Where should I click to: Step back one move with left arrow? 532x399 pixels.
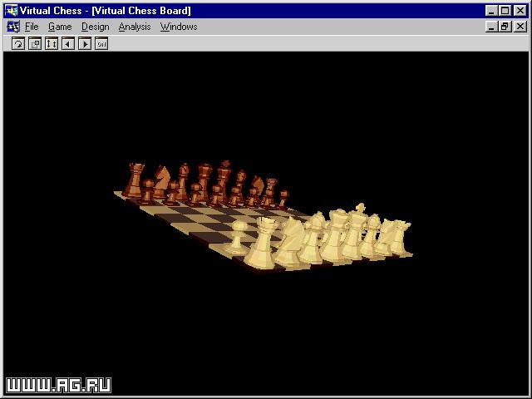pyautogui.click(x=68, y=44)
